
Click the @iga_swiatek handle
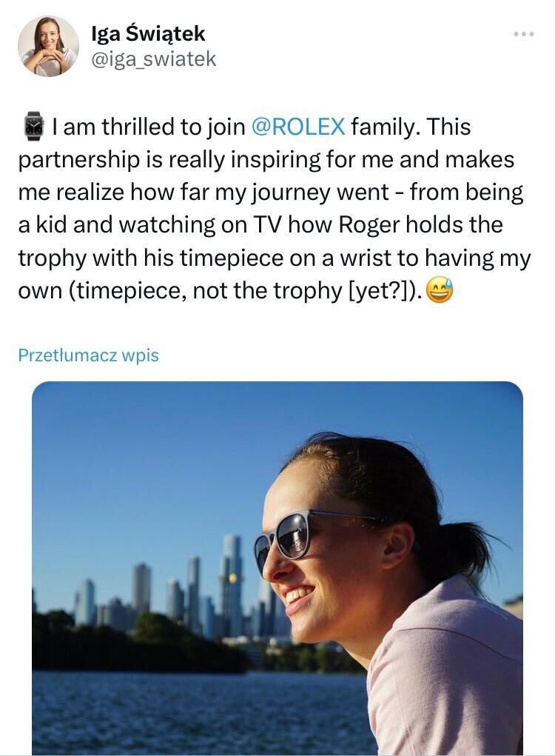(153, 59)
